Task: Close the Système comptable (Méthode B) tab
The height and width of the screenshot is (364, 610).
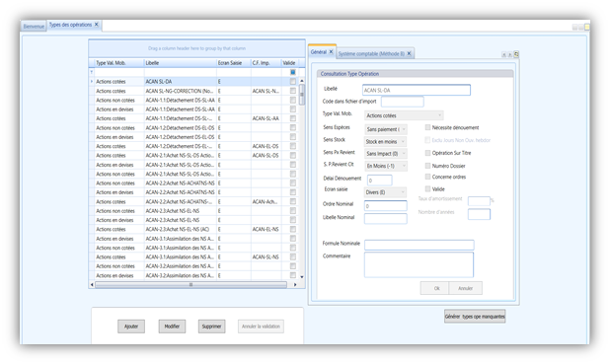Action: tap(409, 53)
